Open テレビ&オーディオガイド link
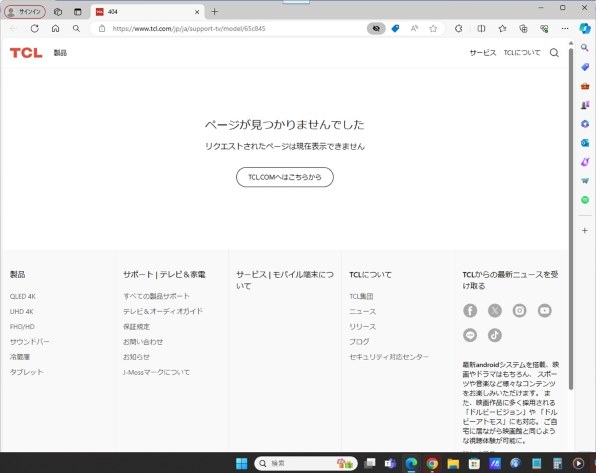Screen dimensions: 596x473 point(163,311)
